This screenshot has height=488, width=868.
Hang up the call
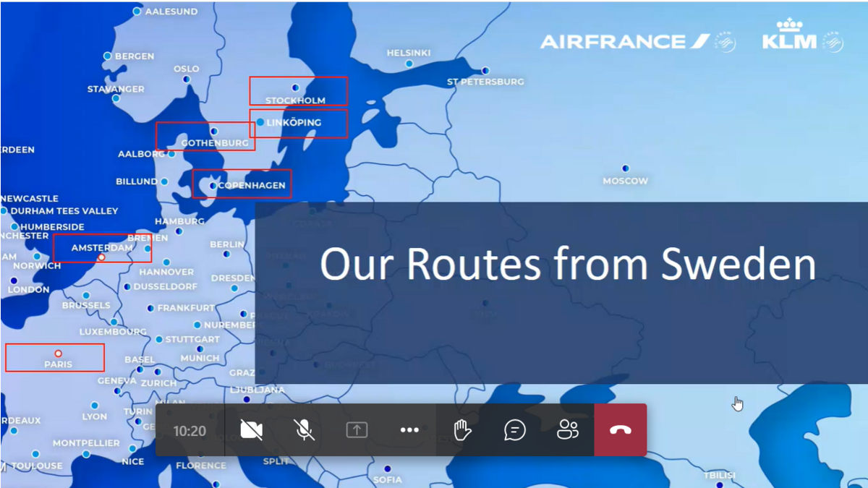coord(620,430)
